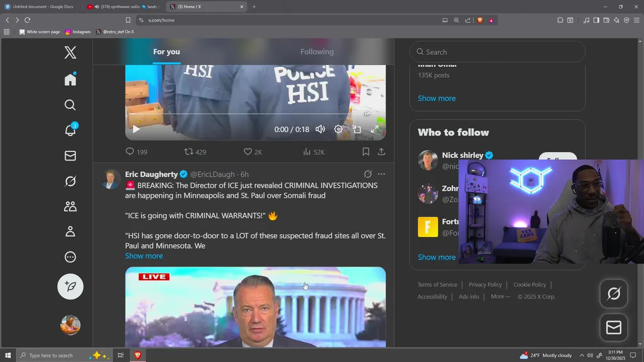Open Grok in the X sidebar
This screenshot has height=362, width=644.
(70, 181)
